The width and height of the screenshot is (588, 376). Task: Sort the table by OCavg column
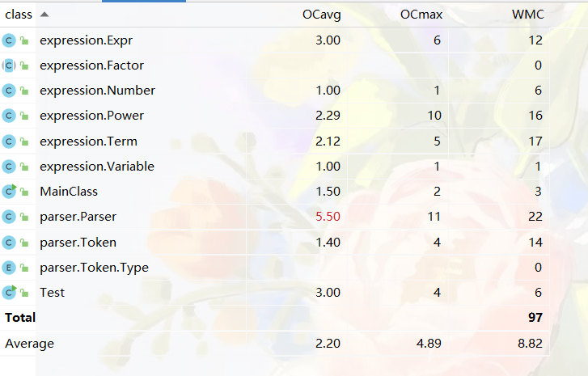click(x=323, y=15)
